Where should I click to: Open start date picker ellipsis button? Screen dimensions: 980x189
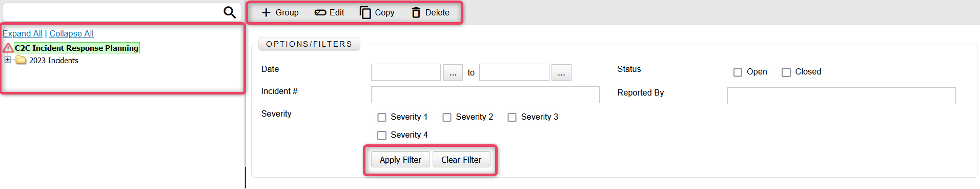tap(453, 72)
